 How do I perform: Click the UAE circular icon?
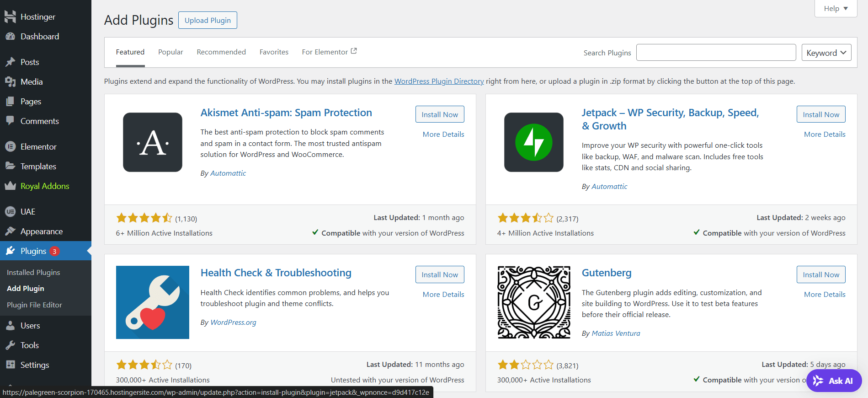10,212
